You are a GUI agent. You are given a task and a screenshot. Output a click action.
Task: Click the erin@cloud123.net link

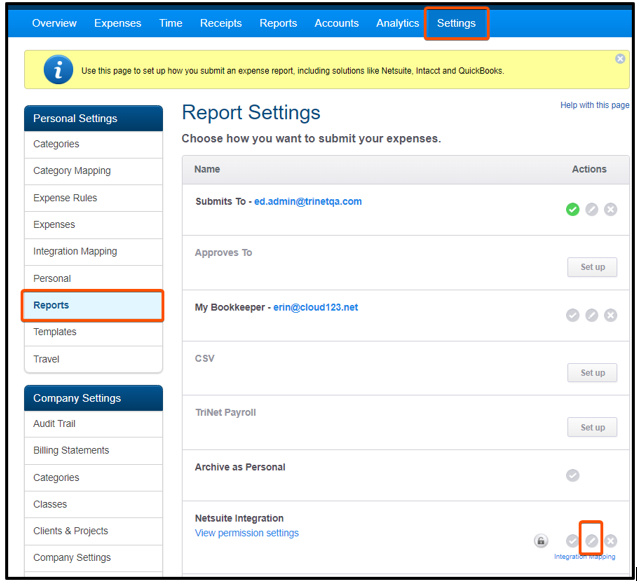(316, 307)
